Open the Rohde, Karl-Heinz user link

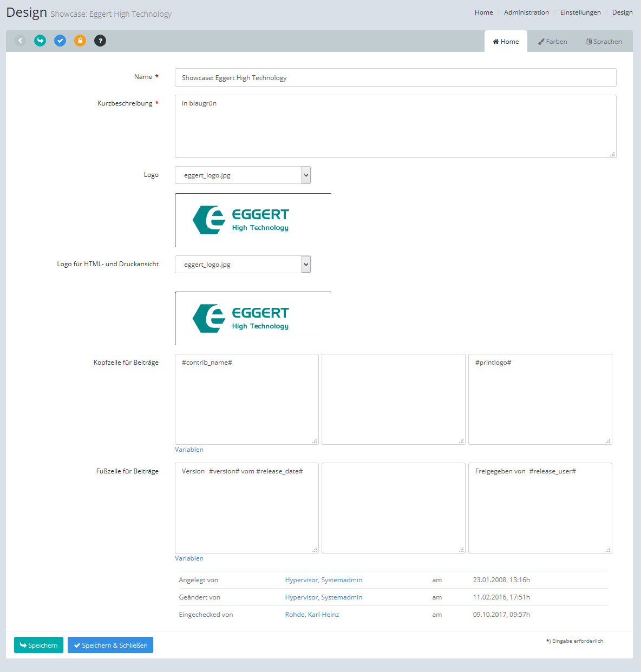coord(312,615)
